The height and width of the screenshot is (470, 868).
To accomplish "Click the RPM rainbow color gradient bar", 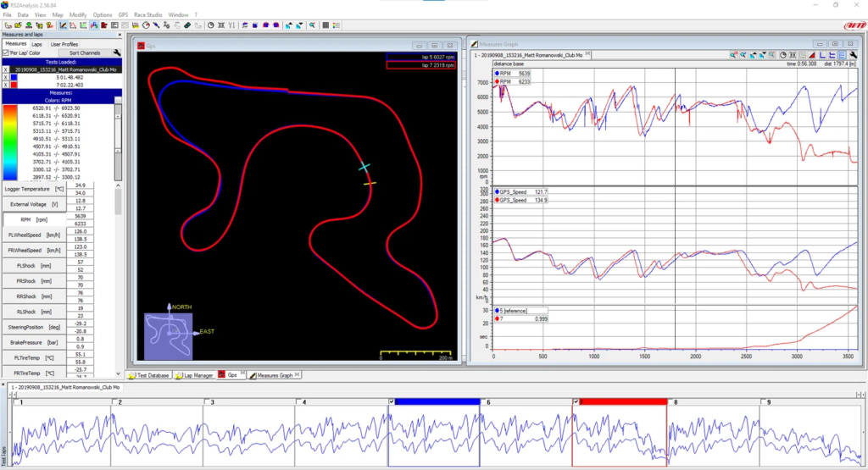I will 10,142.
